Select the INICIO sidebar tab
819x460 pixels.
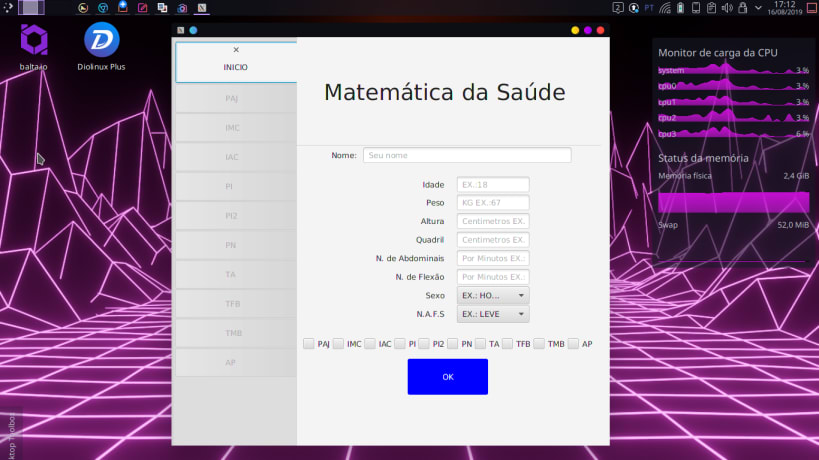[236, 62]
